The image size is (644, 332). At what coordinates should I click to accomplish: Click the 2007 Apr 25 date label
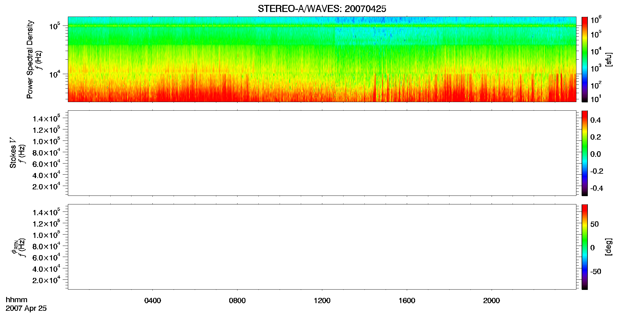click(26, 308)
